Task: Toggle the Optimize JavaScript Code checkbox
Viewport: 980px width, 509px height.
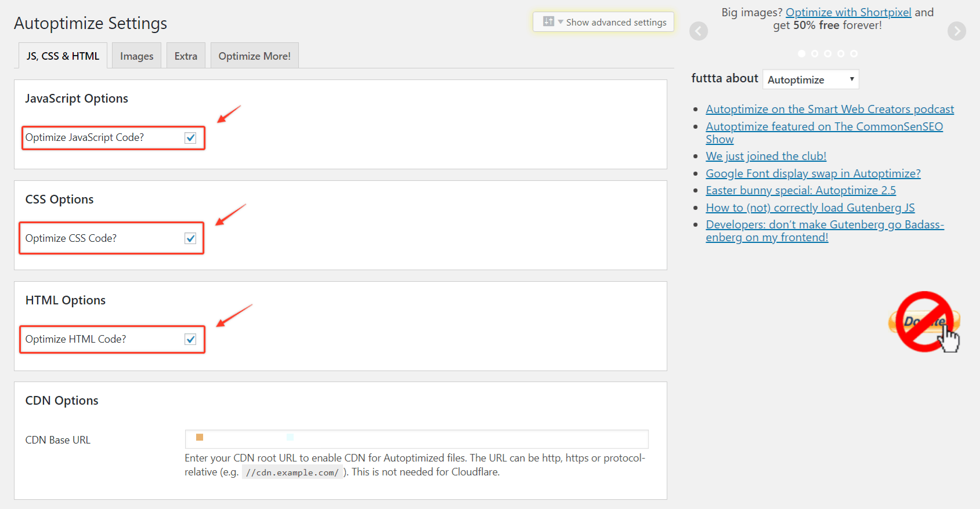Action: [x=190, y=138]
